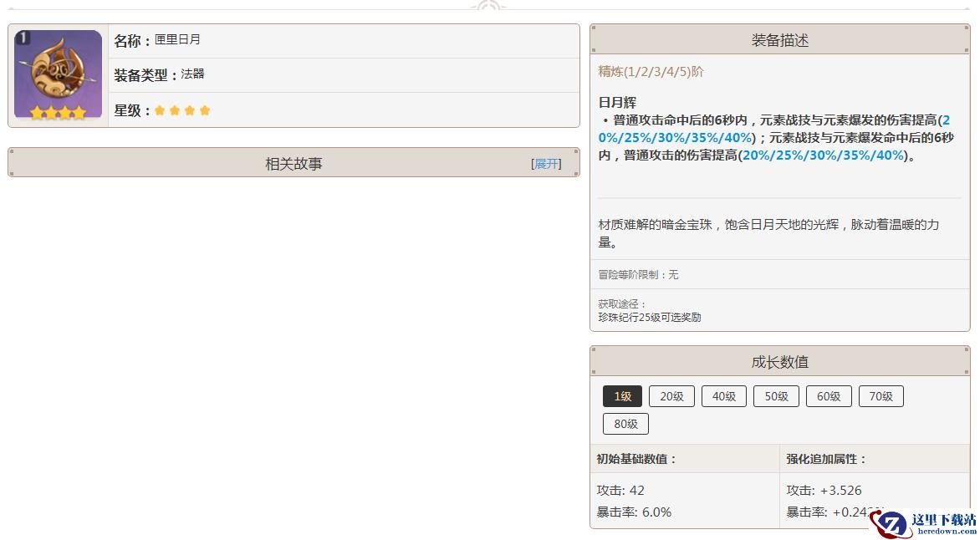The height and width of the screenshot is (540, 980).
Task: Switch to the 20级 growth values
Action: pos(671,396)
